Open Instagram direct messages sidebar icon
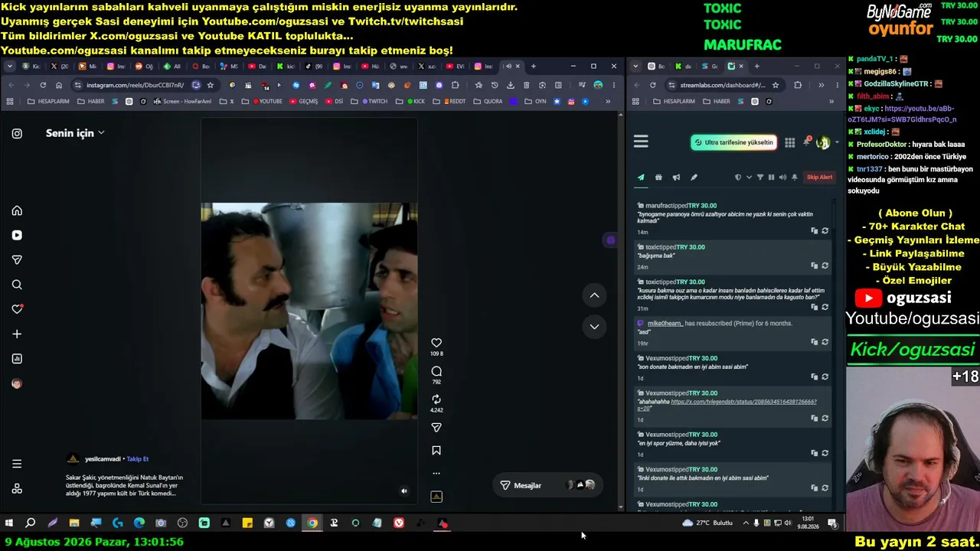 [17, 260]
